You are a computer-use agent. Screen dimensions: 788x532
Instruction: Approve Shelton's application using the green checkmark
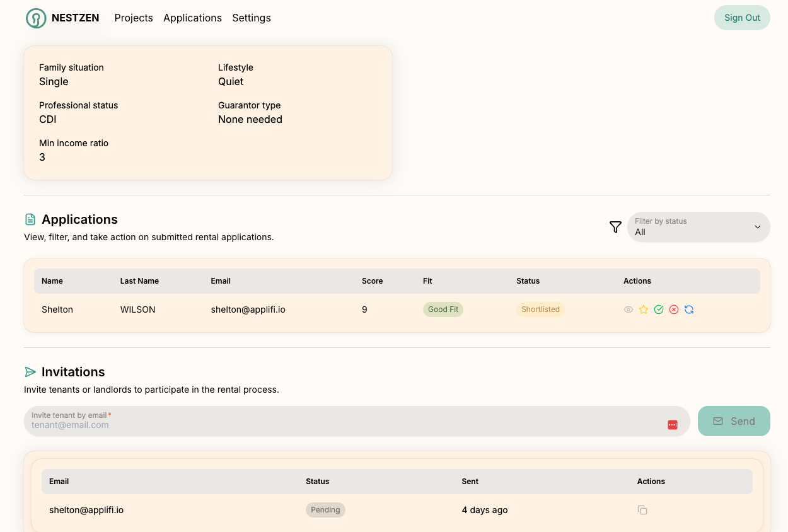click(x=659, y=309)
